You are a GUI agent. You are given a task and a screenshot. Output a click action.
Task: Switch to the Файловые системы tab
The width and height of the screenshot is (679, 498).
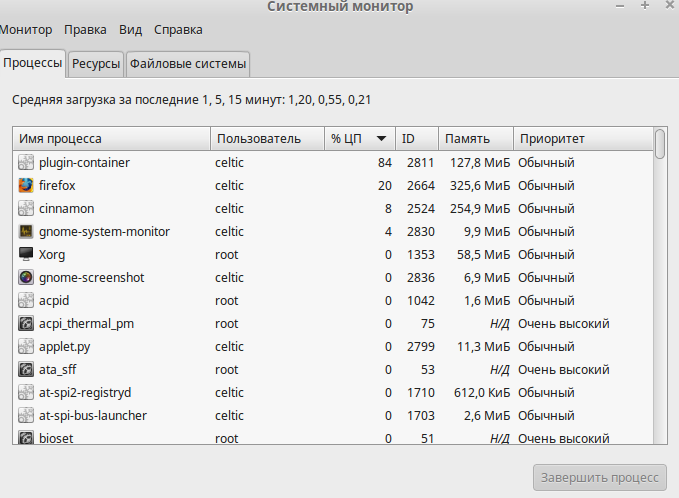187,64
